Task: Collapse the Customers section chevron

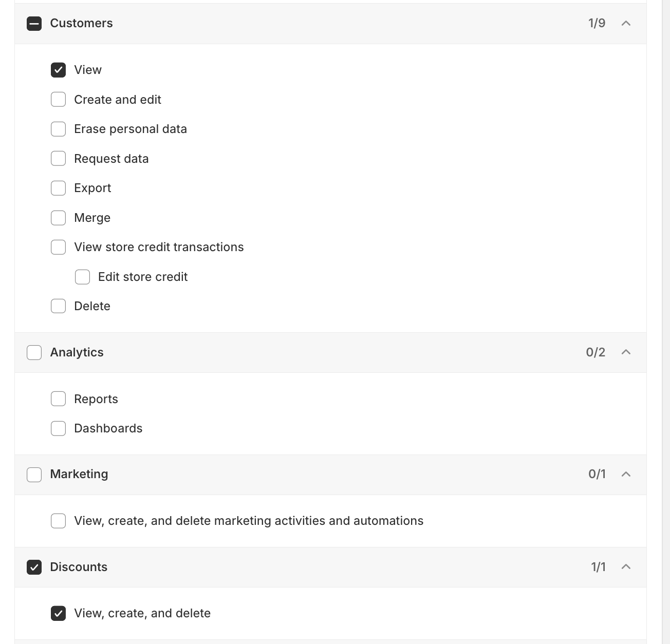Action: (x=626, y=24)
